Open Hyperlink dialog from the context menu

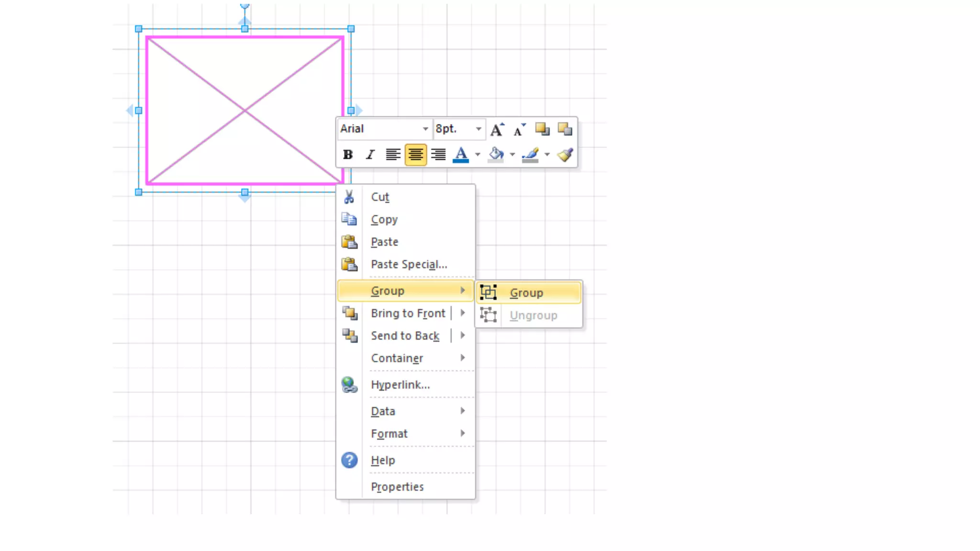click(400, 385)
